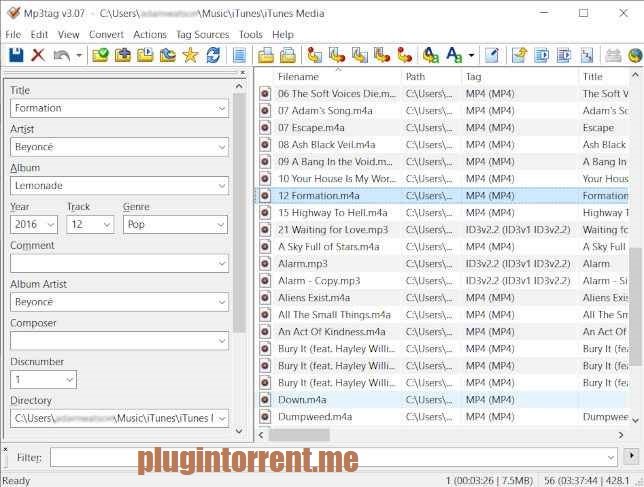Image resolution: width=644 pixels, height=487 pixels.
Task: Select the file 21 Waiting for Love.mp3
Action: (x=333, y=230)
